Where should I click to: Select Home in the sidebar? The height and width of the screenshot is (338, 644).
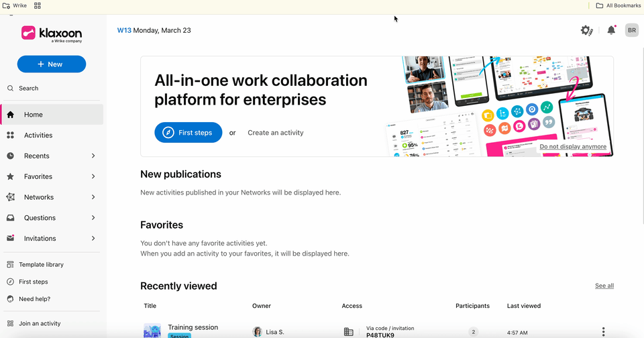pos(52,115)
